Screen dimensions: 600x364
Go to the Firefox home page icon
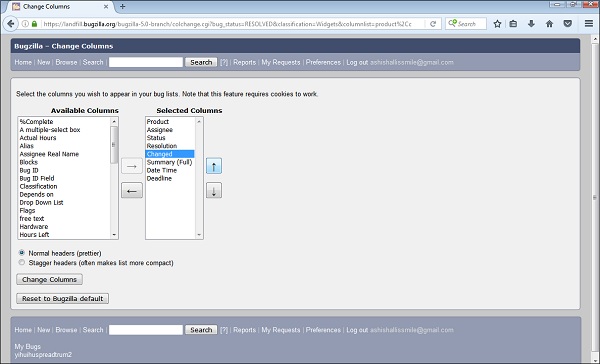coord(549,24)
